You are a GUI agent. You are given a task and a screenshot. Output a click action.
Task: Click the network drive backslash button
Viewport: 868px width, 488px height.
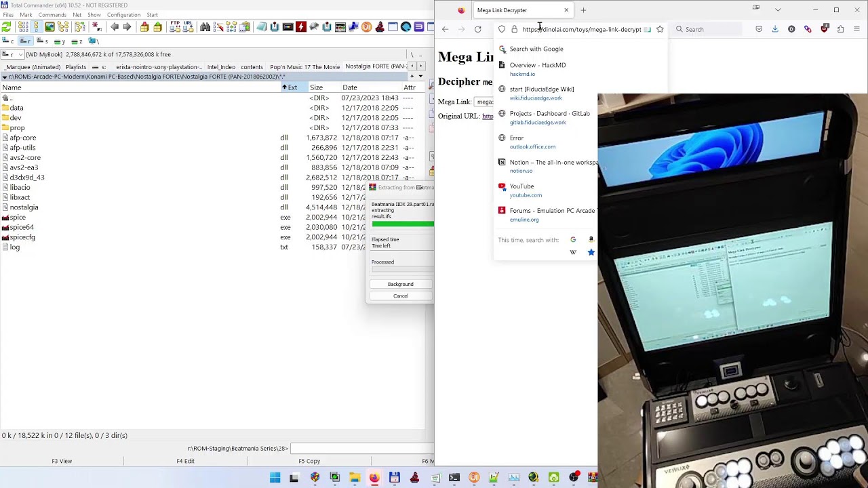coord(94,41)
